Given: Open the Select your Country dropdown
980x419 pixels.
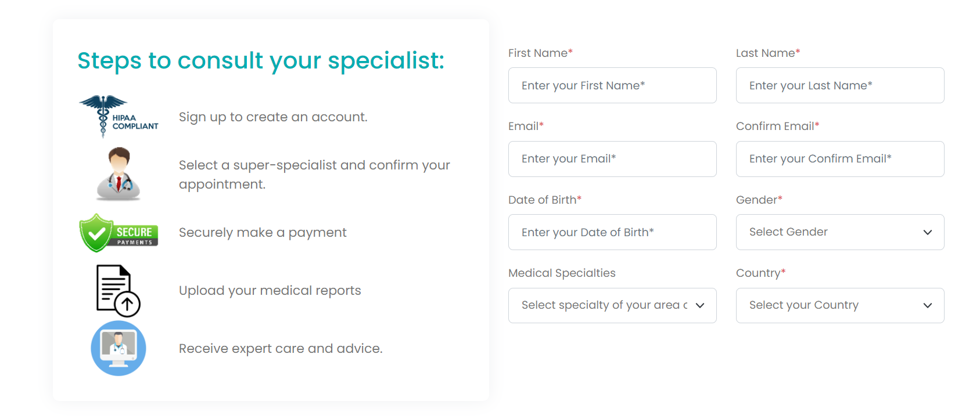Looking at the screenshot, I should pos(831,305).
